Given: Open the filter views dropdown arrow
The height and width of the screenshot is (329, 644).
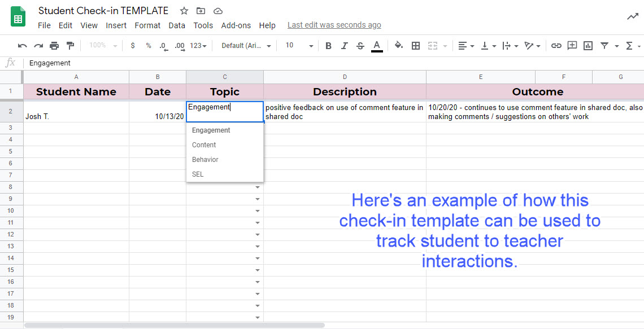Looking at the screenshot, I should [616, 46].
